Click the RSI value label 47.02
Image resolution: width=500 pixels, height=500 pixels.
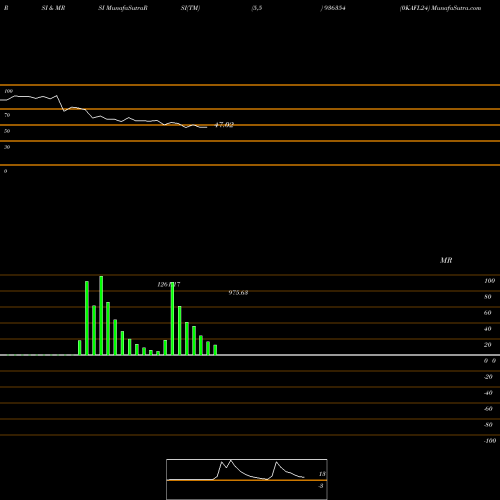[x=224, y=125]
